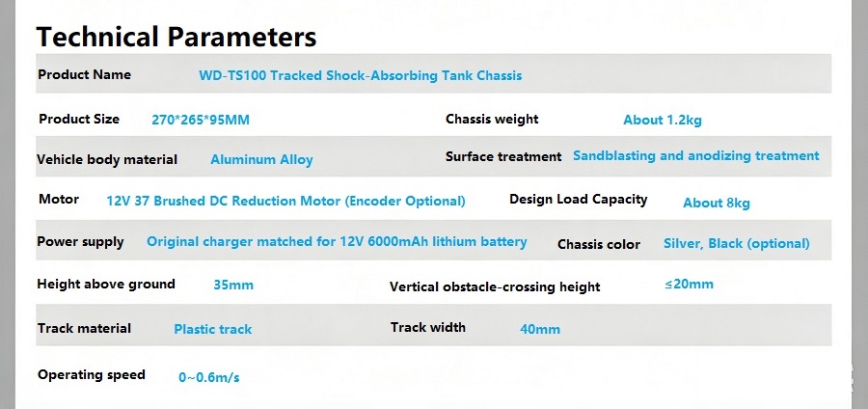Select the WD-TS100 product name text

tap(361, 75)
